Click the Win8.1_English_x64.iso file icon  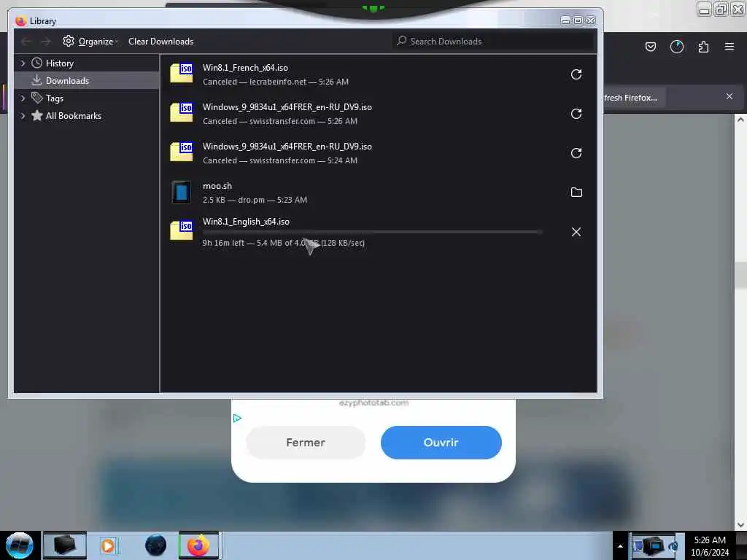point(182,230)
